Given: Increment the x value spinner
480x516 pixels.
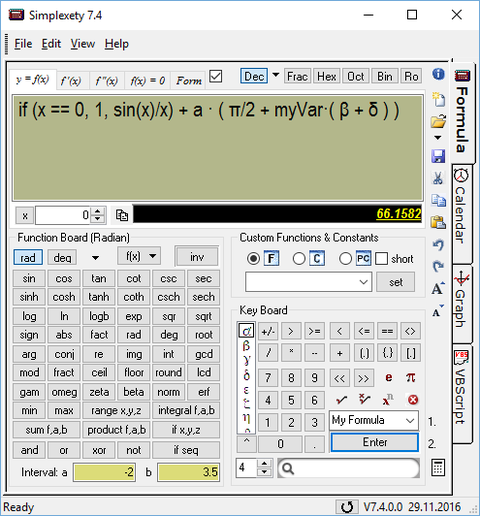Looking at the screenshot, I should pos(98,212).
